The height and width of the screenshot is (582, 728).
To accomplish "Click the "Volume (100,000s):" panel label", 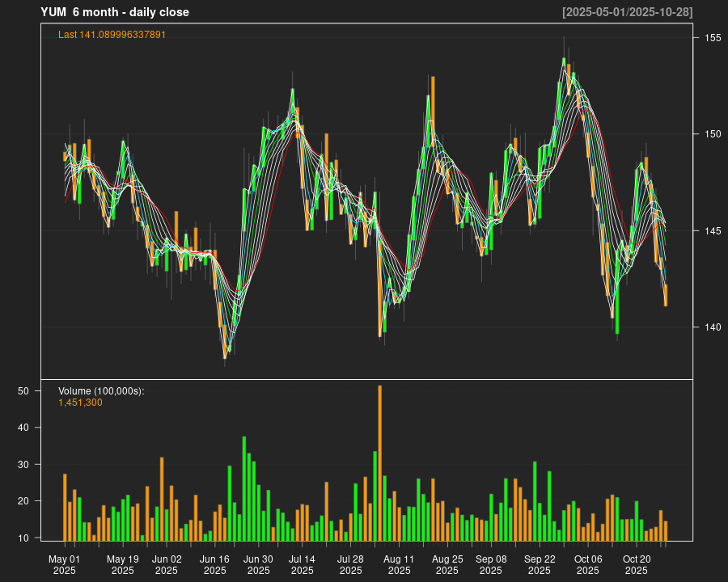I will (x=101, y=391).
